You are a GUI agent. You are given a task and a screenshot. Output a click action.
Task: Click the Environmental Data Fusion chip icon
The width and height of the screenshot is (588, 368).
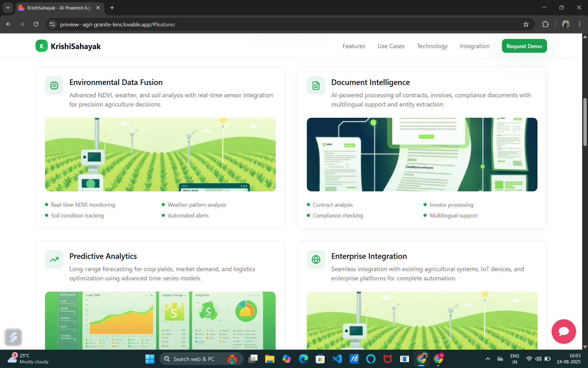coord(54,86)
